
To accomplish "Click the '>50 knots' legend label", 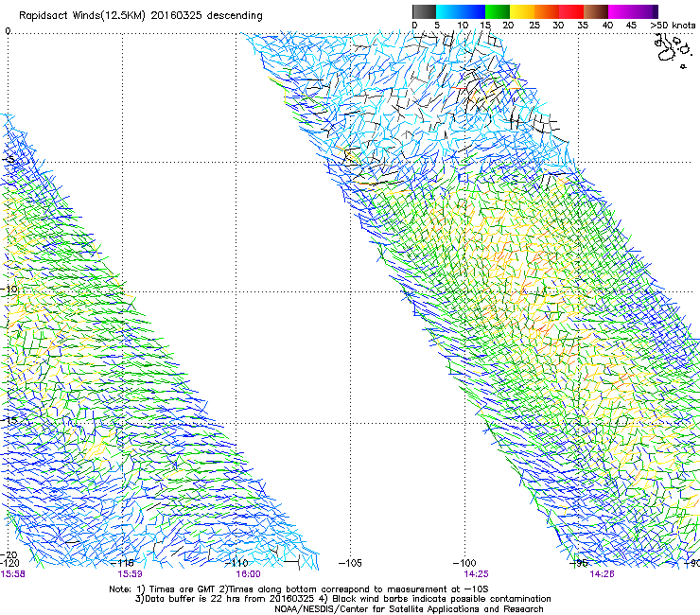I will (673, 26).
